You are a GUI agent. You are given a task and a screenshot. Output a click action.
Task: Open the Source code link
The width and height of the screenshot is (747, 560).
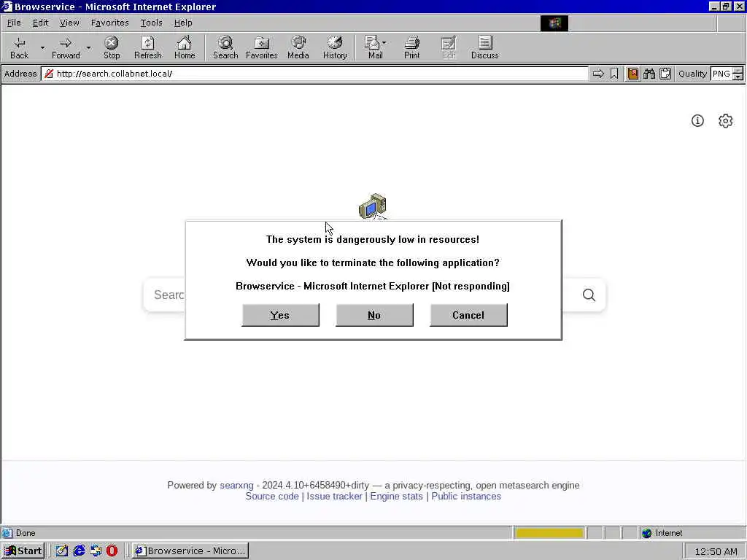pyautogui.click(x=272, y=496)
